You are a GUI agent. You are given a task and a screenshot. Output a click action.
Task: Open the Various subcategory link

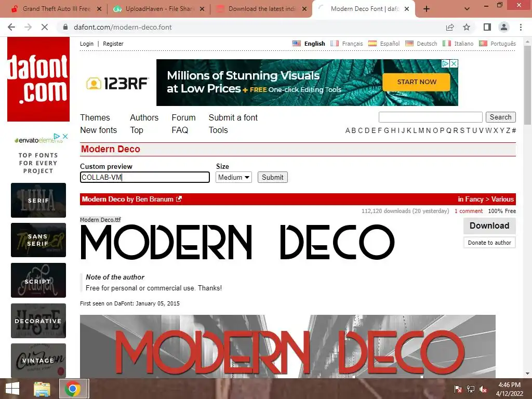[502, 199]
